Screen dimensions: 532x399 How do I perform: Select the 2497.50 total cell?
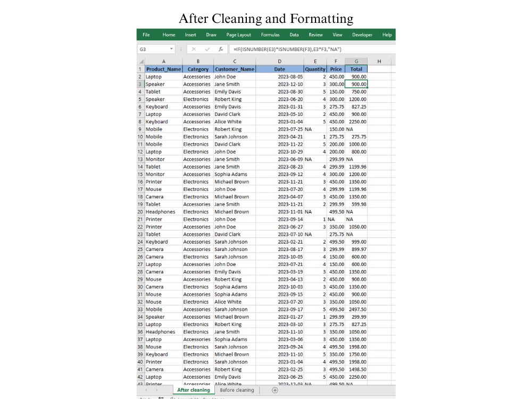tap(356, 310)
